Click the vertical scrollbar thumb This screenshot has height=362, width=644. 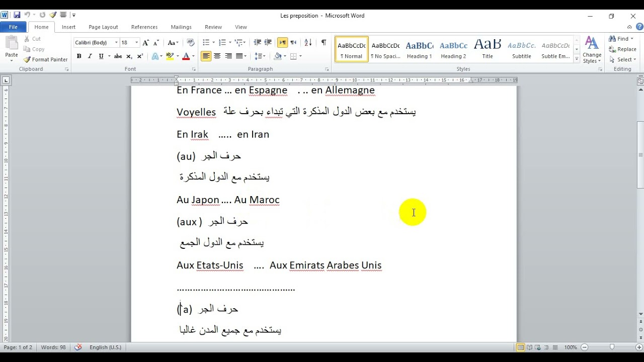pyautogui.click(x=640, y=155)
